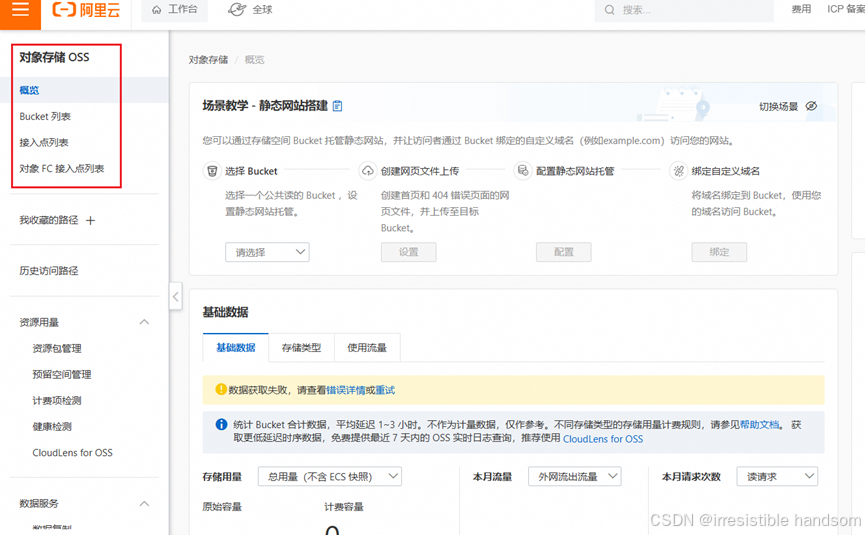Click the search magnifier icon
The height and width of the screenshot is (535, 865).
click(x=609, y=10)
